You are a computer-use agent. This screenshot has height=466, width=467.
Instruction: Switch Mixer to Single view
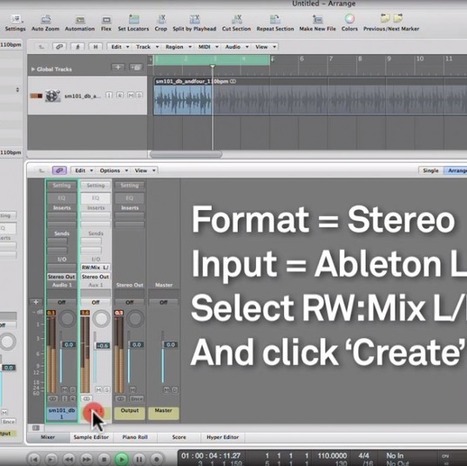[430, 171]
